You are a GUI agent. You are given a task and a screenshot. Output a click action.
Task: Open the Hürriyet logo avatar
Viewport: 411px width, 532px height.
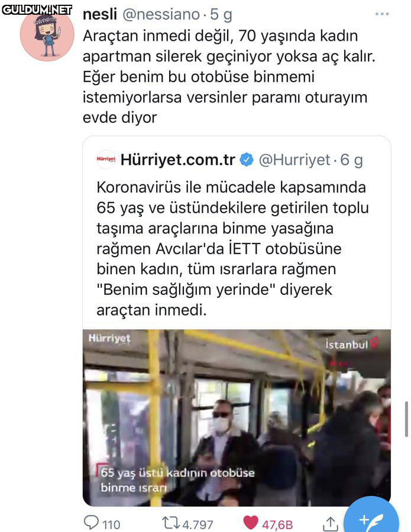[x=106, y=159]
